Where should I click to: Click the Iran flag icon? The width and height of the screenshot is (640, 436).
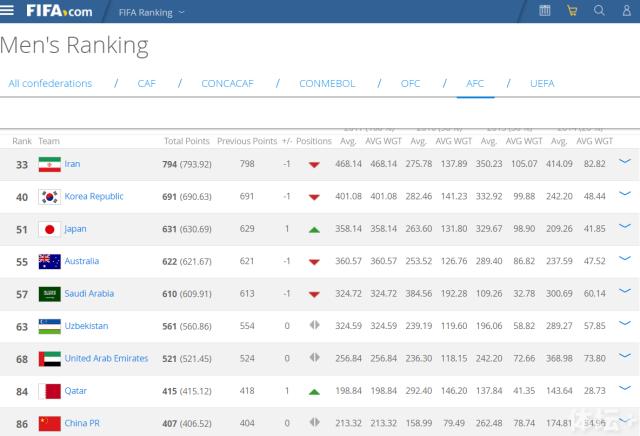pyautogui.click(x=49, y=164)
